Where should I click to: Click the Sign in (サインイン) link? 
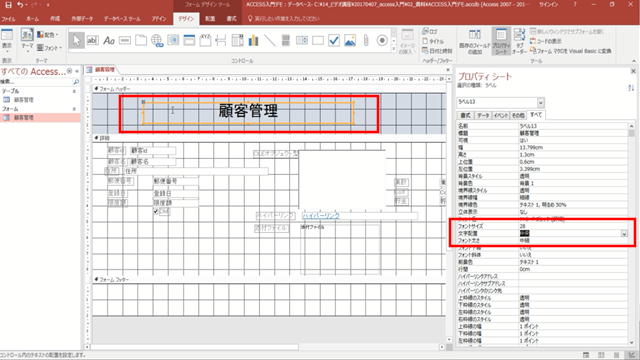pyautogui.click(x=548, y=4)
